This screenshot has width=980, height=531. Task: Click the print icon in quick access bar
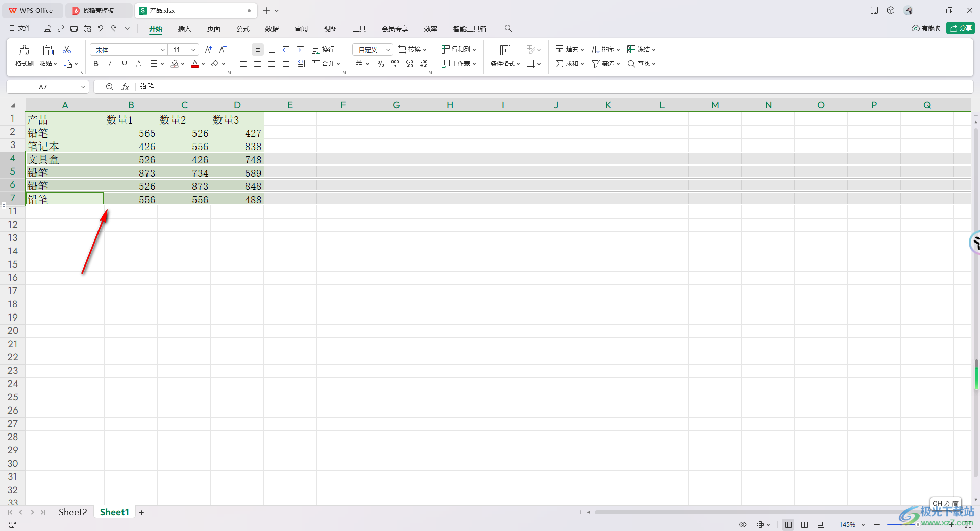[x=74, y=28]
